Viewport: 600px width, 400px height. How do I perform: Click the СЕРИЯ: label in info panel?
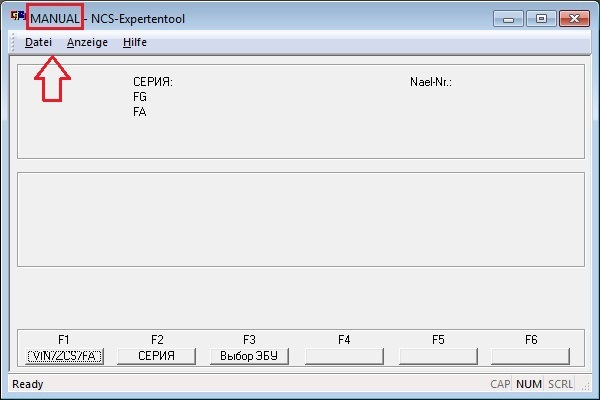(x=153, y=82)
